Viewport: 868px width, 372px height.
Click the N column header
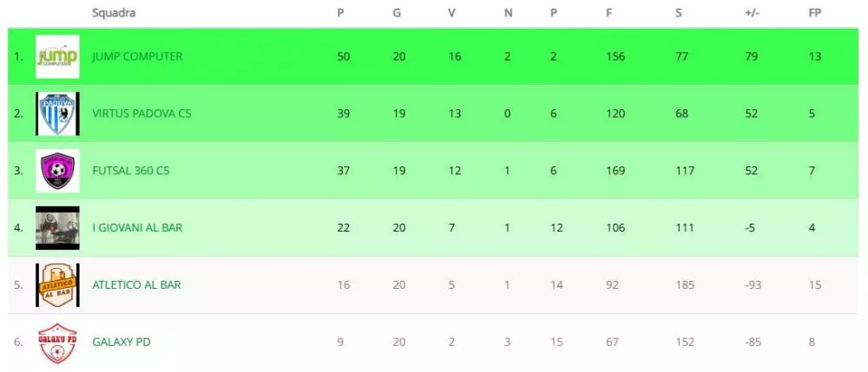point(508,13)
